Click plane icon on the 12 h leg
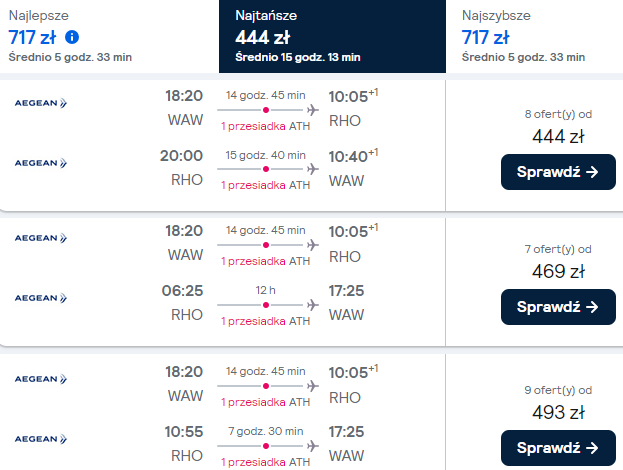623x470 pixels. tap(313, 303)
